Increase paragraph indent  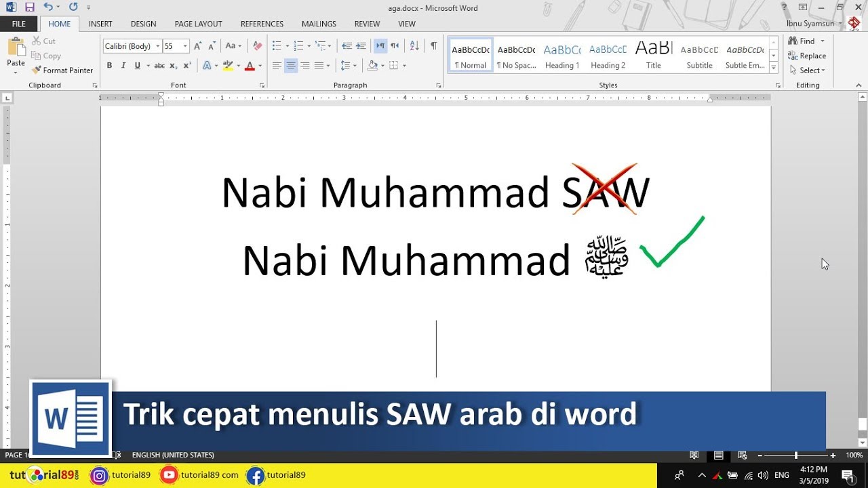pyautogui.click(x=361, y=46)
